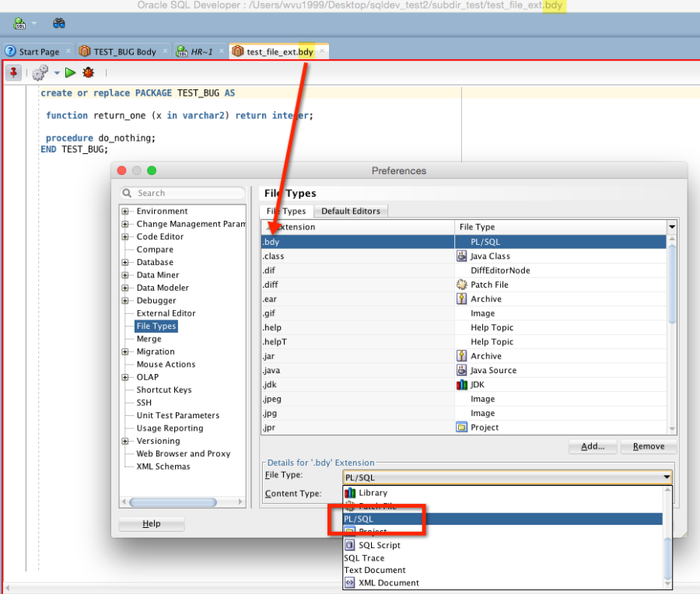This screenshot has height=594, width=700.
Task: Click the red Debug bug icon
Action: click(88, 73)
